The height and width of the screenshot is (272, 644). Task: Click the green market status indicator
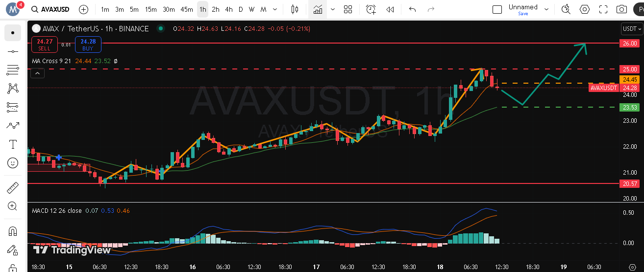coord(161,29)
